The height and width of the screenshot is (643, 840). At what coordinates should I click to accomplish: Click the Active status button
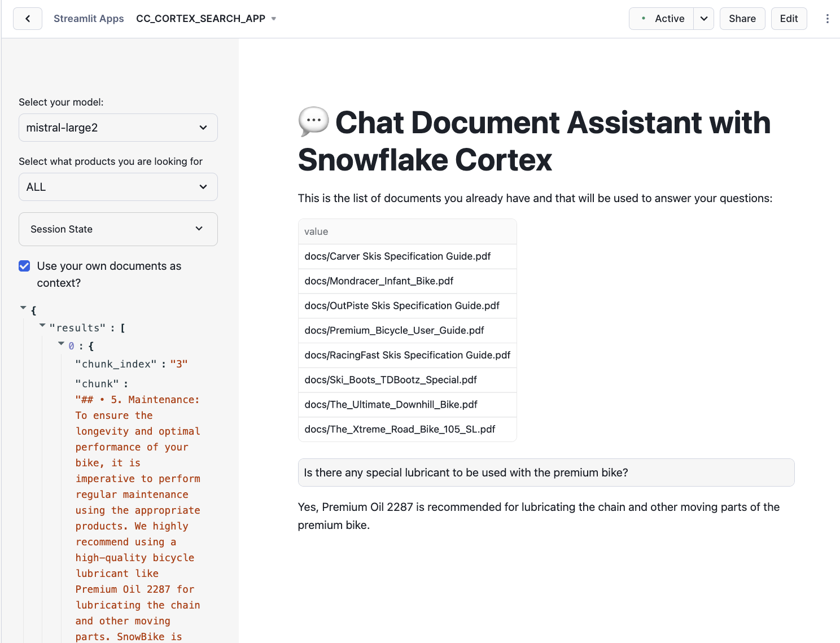tap(662, 19)
